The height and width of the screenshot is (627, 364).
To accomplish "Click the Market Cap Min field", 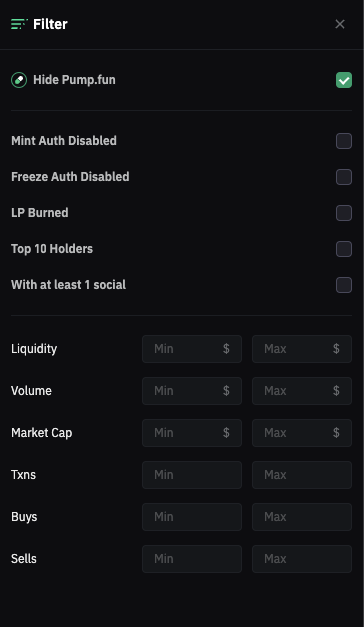I will (x=192, y=433).
